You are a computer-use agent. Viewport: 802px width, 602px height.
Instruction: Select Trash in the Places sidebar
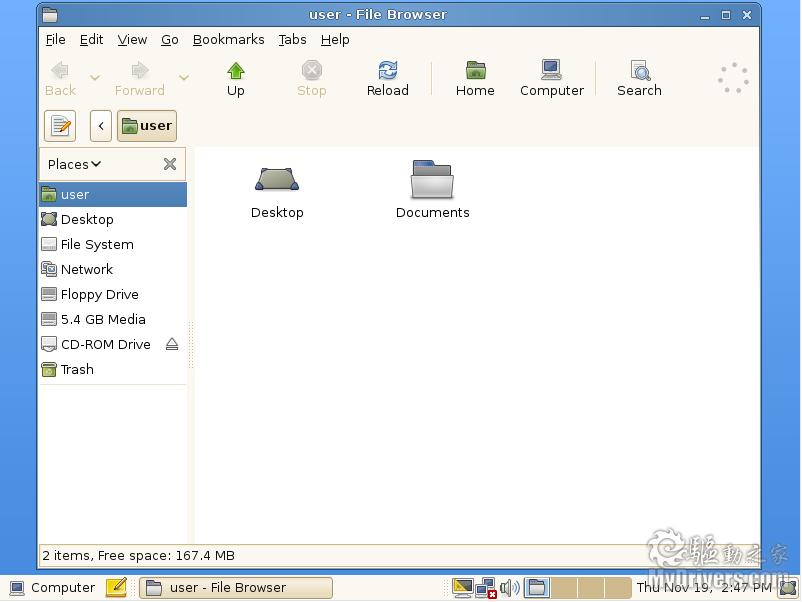[x=77, y=369]
